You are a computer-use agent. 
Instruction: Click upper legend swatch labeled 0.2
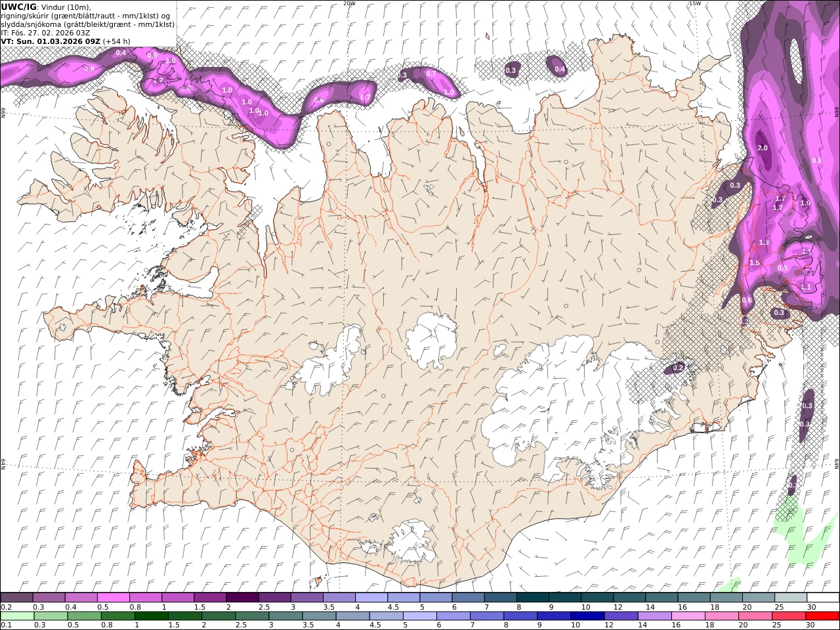pos(16,598)
